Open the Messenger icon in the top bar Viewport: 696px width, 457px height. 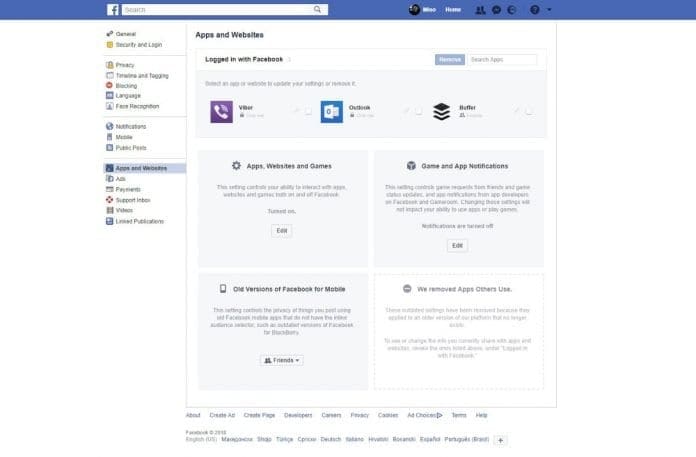pos(496,10)
